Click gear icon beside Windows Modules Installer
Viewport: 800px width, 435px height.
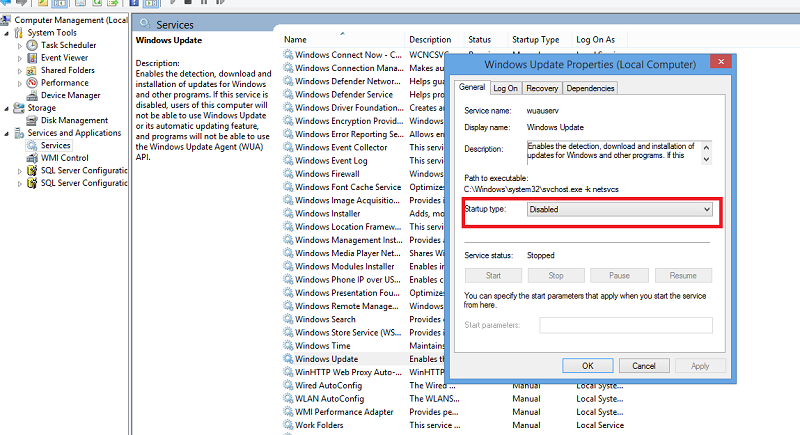[288, 266]
